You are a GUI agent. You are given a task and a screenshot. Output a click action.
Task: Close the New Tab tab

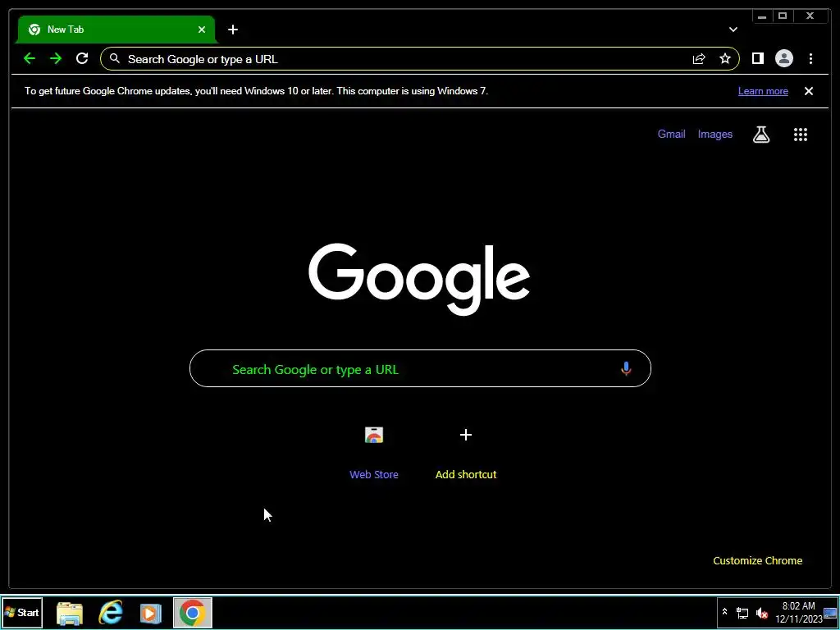coord(202,30)
